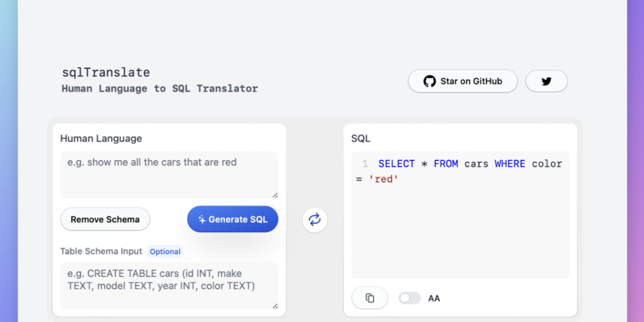644x322 pixels.
Task: Click the GitHub octocat icon
Action: point(429,81)
